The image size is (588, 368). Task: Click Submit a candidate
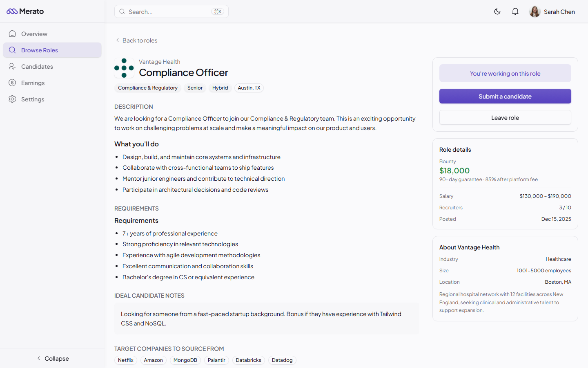pos(505,96)
